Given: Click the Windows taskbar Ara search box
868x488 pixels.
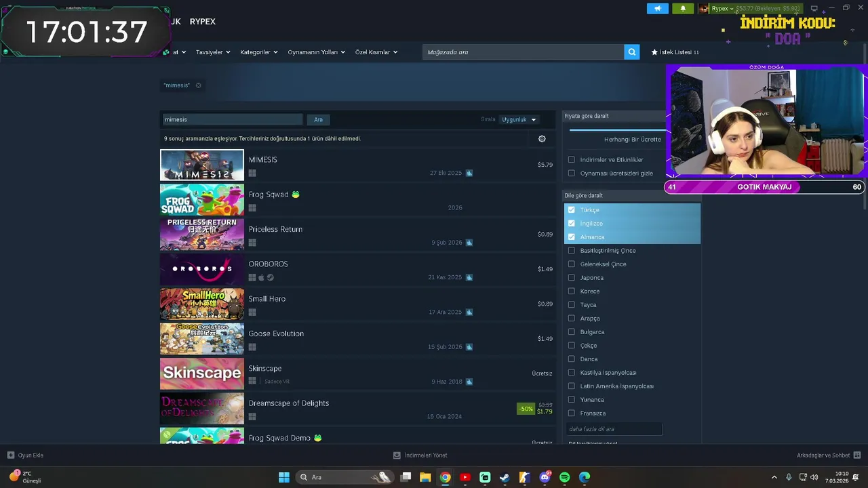Looking at the screenshot, I should tap(345, 477).
